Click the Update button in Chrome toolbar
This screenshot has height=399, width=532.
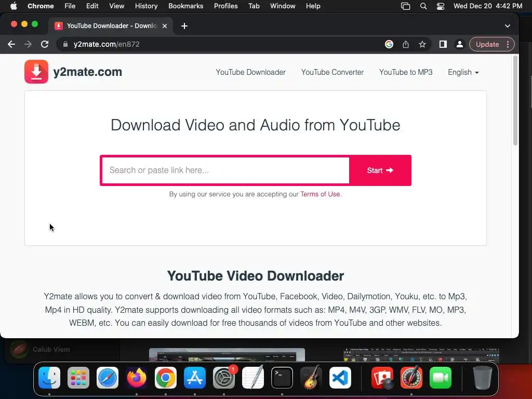point(487,45)
